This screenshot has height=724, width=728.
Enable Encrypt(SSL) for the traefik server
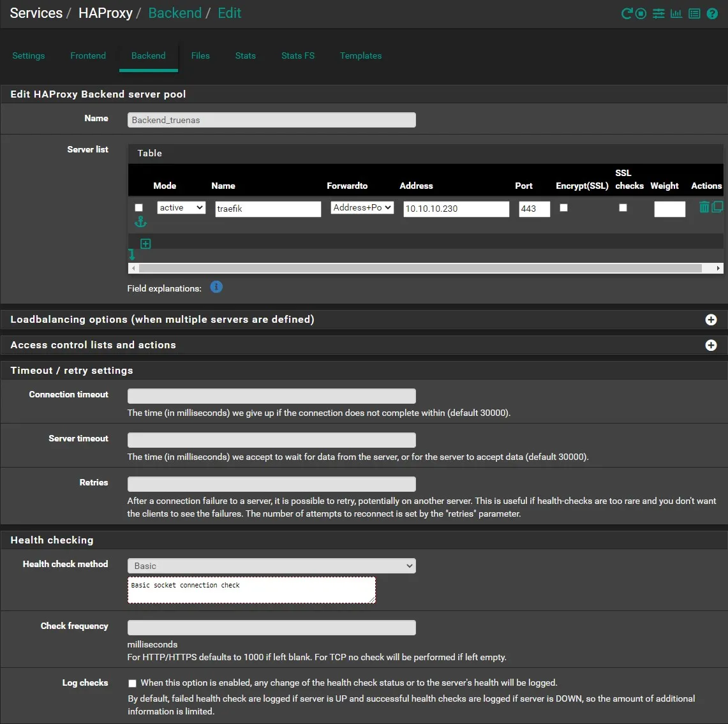click(x=563, y=208)
